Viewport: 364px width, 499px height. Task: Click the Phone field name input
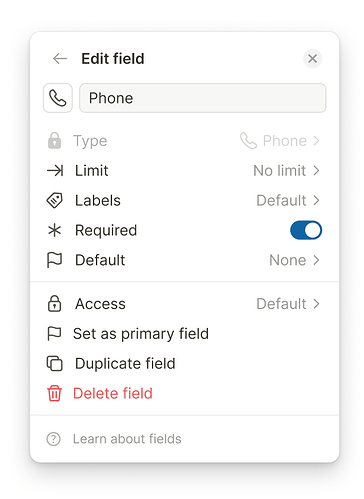pyautogui.click(x=203, y=98)
